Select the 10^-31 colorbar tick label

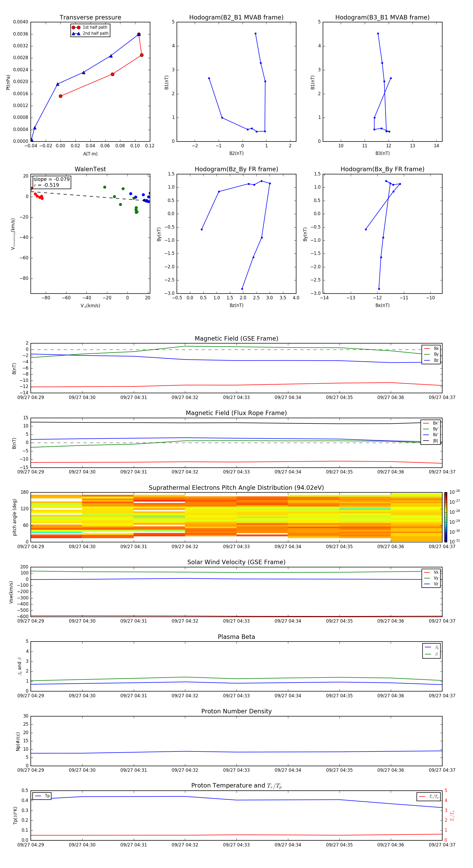[x=455, y=542]
